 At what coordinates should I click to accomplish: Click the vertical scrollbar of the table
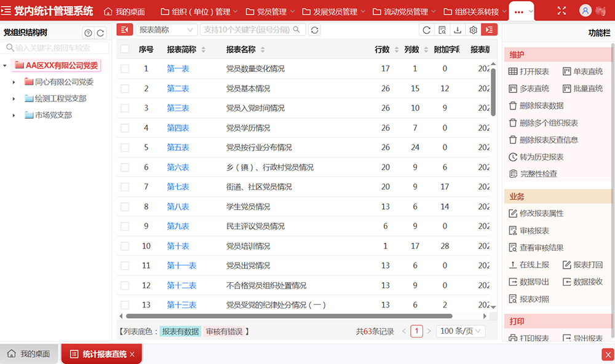[x=493, y=92]
